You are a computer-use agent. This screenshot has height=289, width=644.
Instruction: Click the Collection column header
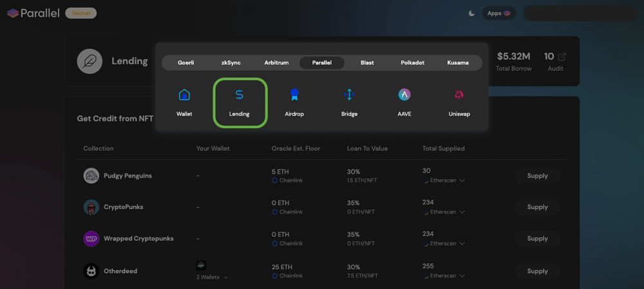99,148
